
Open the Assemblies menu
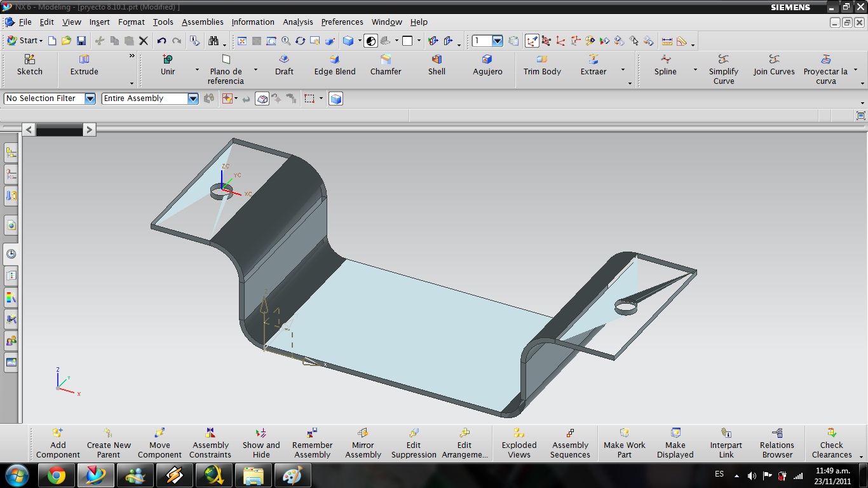203,22
